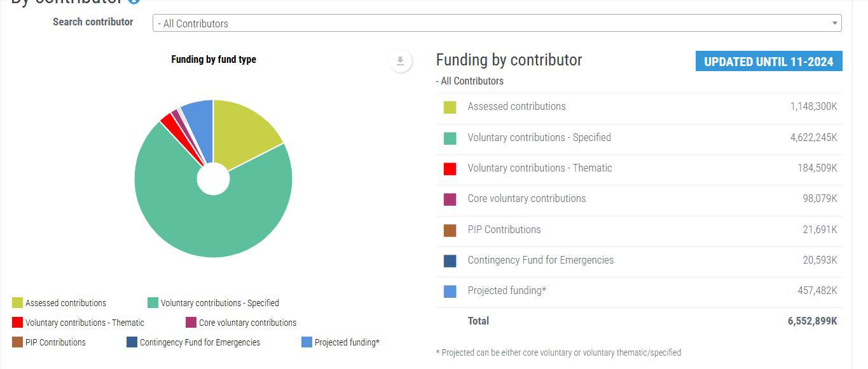The image size is (868, 369).
Task: Click Voluntary contributions - Thematic red legend marker
Action: [17, 323]
